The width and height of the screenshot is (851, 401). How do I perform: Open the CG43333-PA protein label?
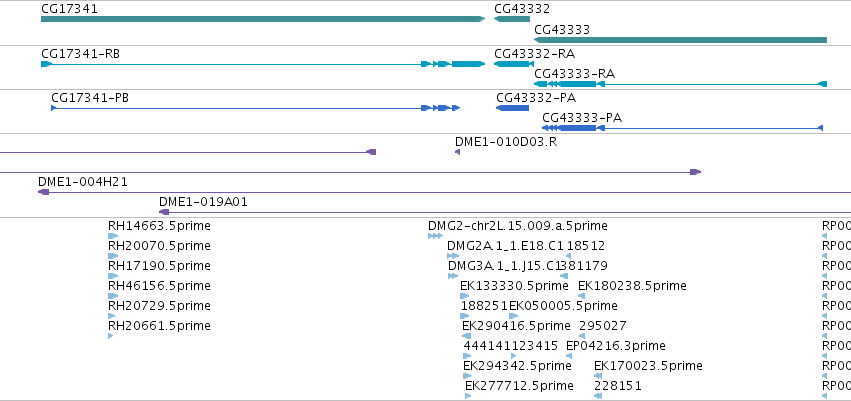tap(582, 118)
